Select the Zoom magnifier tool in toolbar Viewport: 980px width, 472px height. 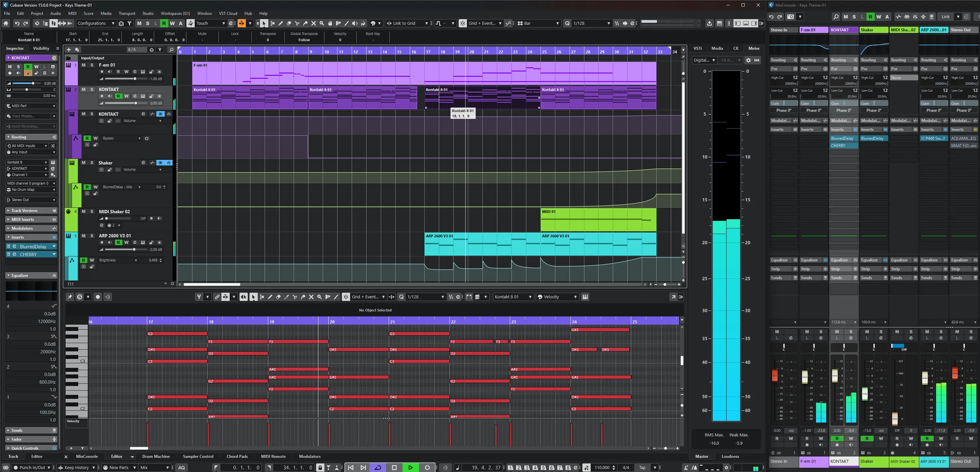click(322, 23)
